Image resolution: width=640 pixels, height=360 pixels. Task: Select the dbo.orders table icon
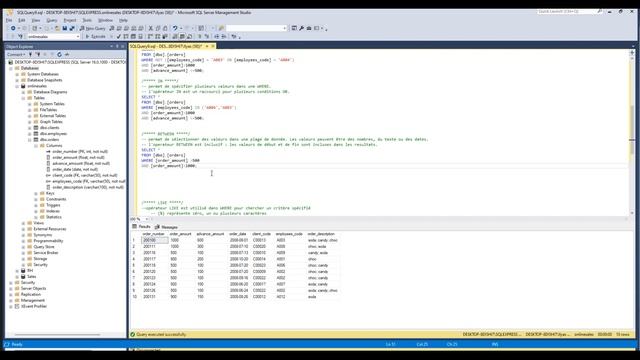(36, 140)
